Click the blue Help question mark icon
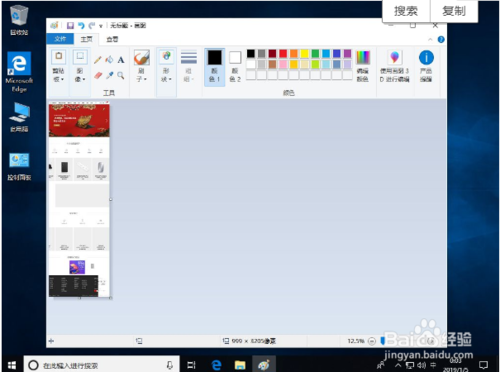Image resolution: width=500 pixels, height=372 pixels. point(441,40)
